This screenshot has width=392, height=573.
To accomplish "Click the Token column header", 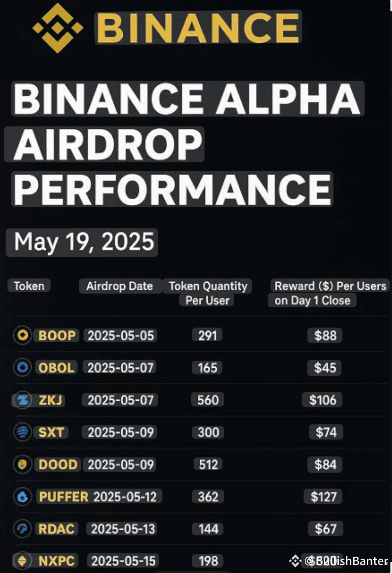I will [29, 286].
